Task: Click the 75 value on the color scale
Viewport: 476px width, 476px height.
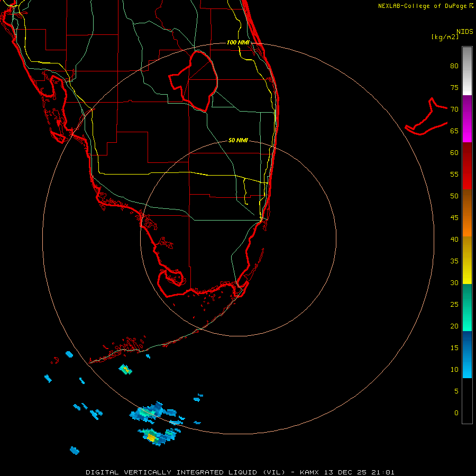Action: tap(454, 87)
